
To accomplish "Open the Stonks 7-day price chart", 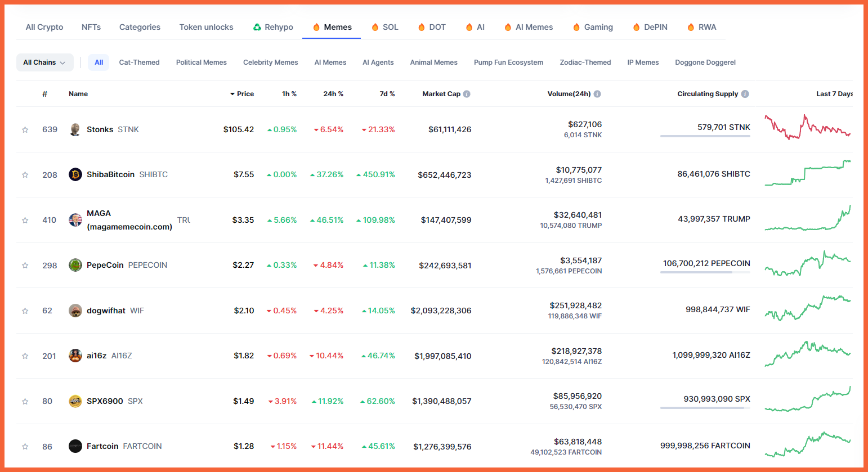I will pos(808,127).
